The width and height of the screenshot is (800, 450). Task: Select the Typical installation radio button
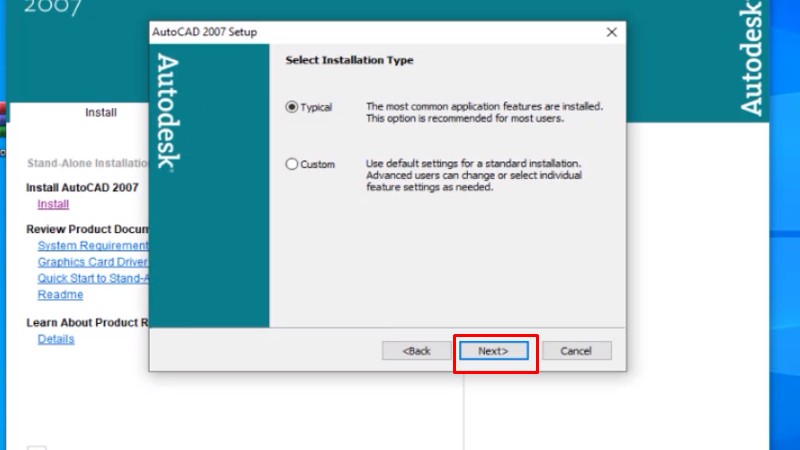292,107
